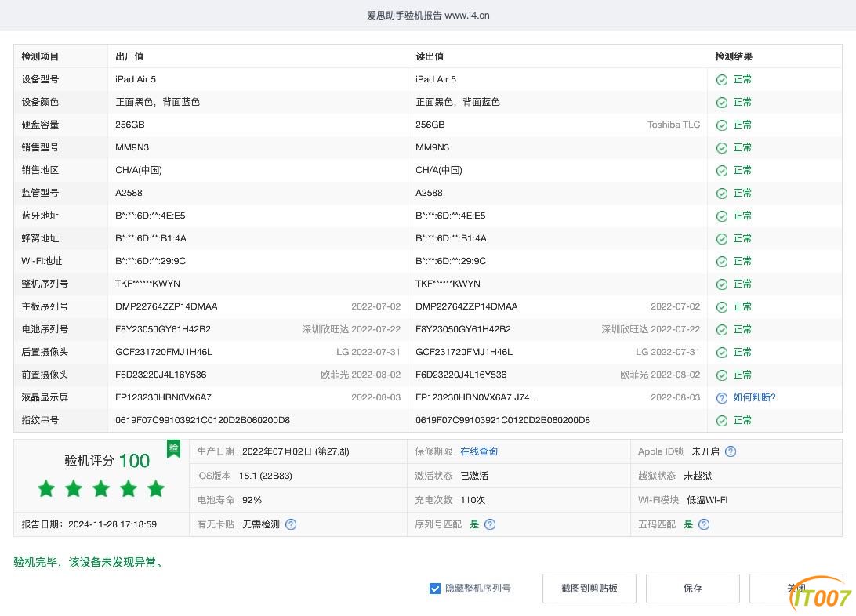The width and height of the screenshot is (856, 616).
Task: Click the 低温Wi-Fi module value
Action: (707, 500)
